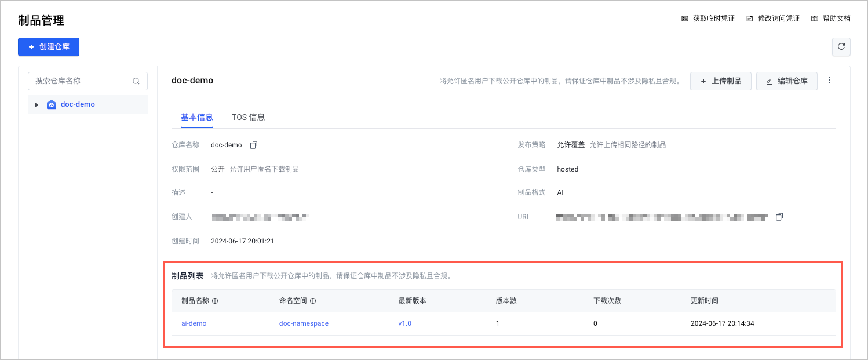Viewport: 868px width, 360px height.
Task: Click the 创建仓库 button
Action: 49,47
